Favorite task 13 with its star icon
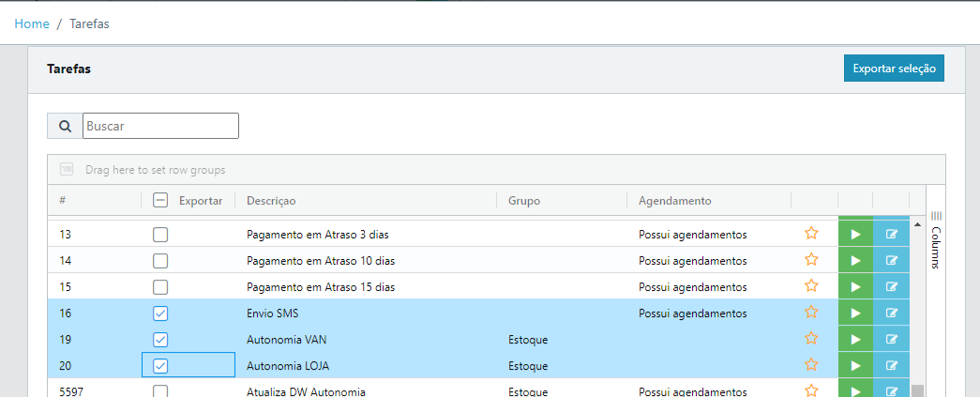This screenshot has width=980, height=397. 811,234
